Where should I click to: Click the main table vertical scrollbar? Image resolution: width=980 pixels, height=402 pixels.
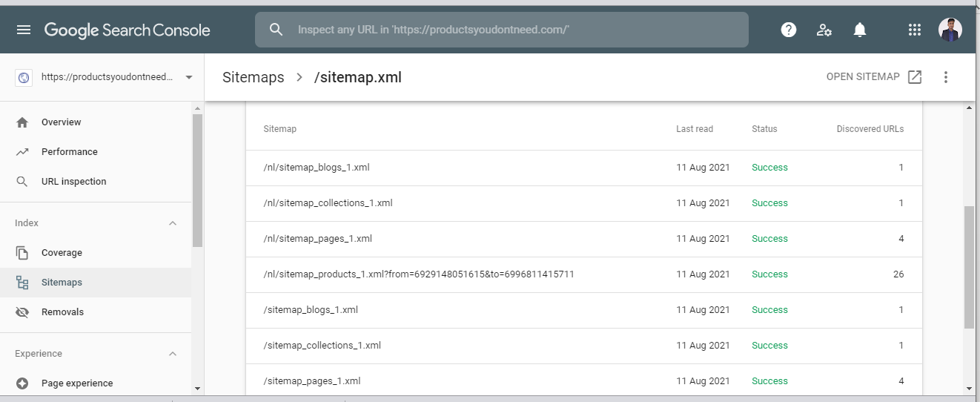point(969,267)
